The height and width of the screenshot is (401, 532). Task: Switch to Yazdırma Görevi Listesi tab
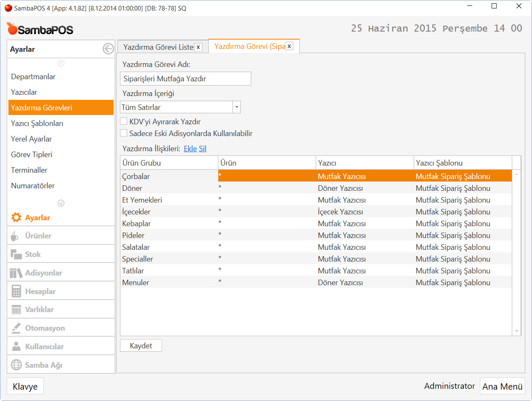pos(158,47)
